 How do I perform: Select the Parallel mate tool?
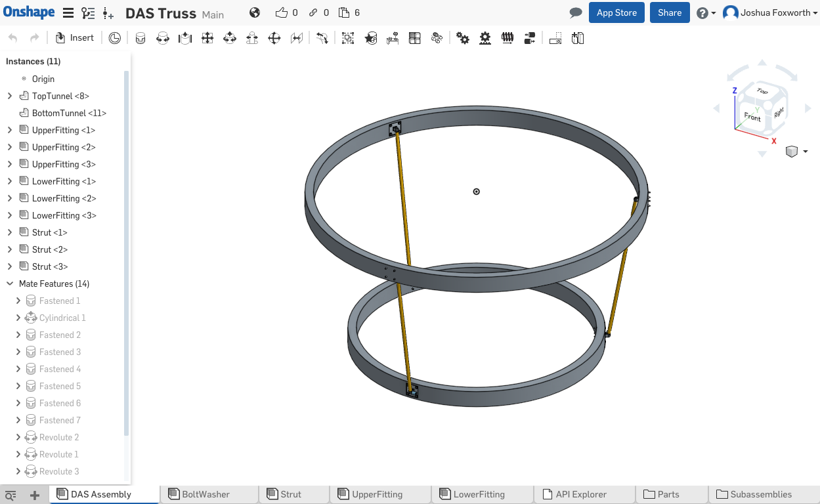click(x=297, y=39)
